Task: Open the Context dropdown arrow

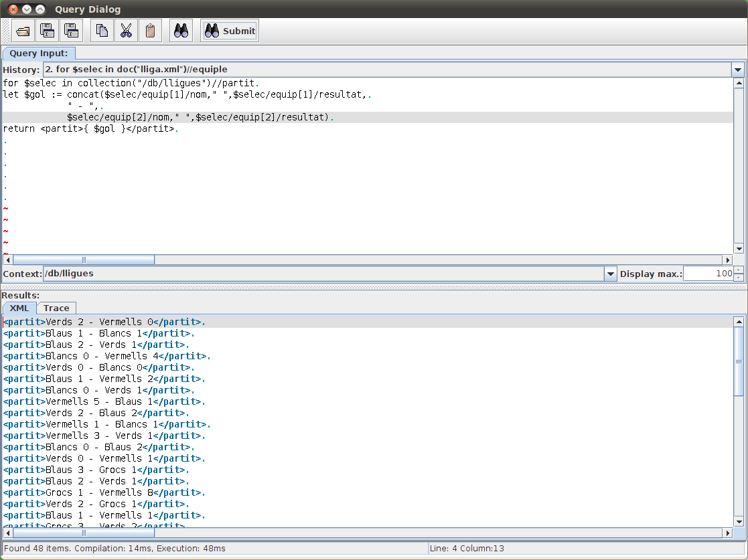Action: coord(609,274)
